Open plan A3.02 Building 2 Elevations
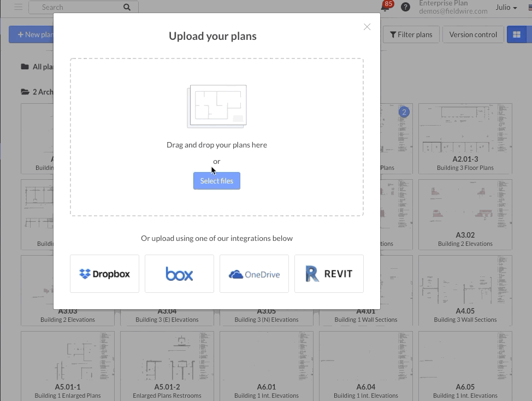Screen dimensions: 532x401 pyautogui.click(x=465, y=215)
